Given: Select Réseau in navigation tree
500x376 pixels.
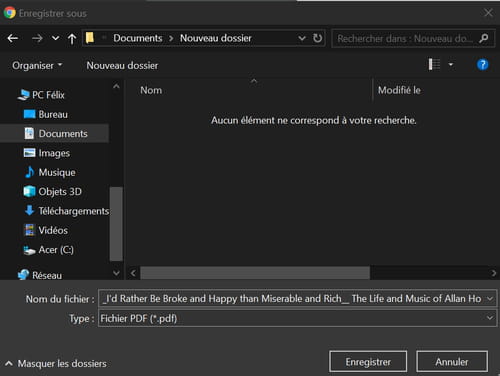Looking at the screenshot, I should 47,275.
